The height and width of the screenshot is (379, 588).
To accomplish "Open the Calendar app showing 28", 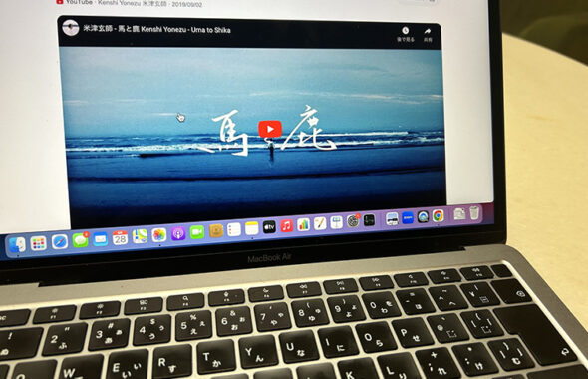I will pyautogui.click(x=120, y=238).
